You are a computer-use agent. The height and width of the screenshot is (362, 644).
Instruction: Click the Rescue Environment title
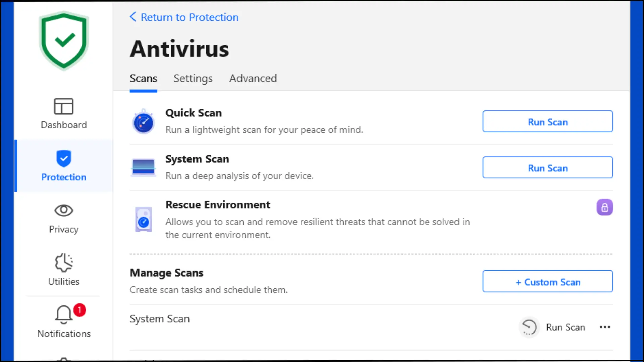click(218, 205)
